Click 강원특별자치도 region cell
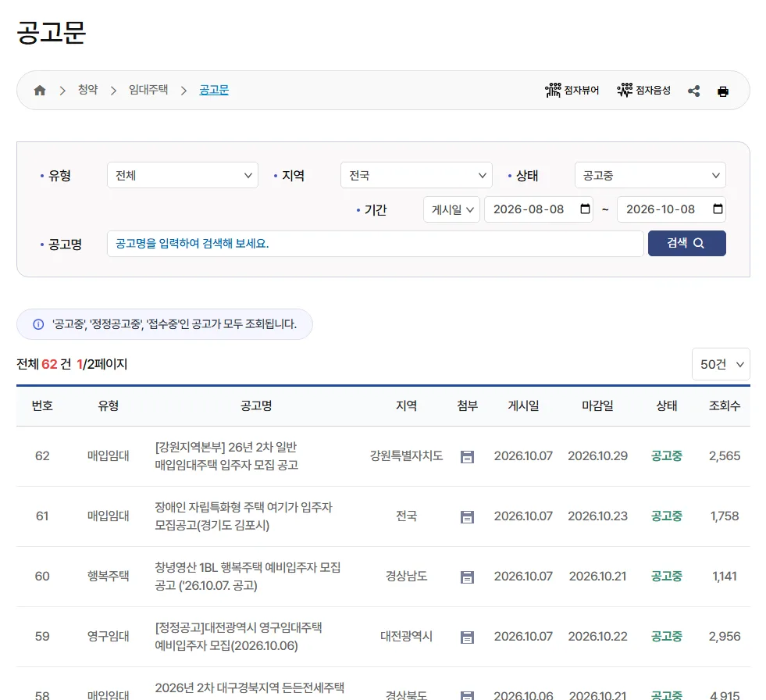This screenshot has height=700, width=766. (x=407, y=456)
